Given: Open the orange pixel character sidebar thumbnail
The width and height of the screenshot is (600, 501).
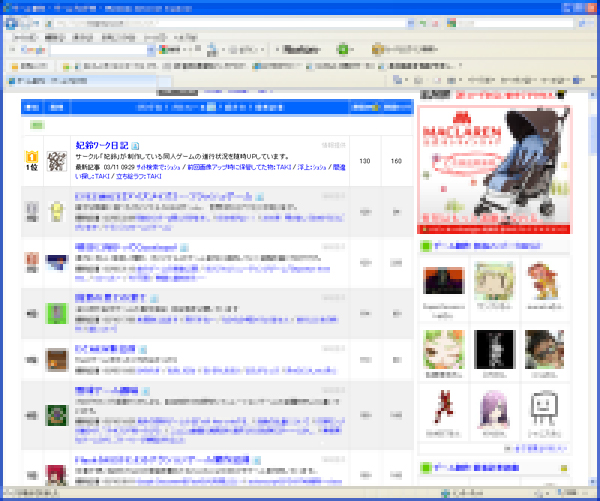Looking at the screenshot, I should coord(544,281).
